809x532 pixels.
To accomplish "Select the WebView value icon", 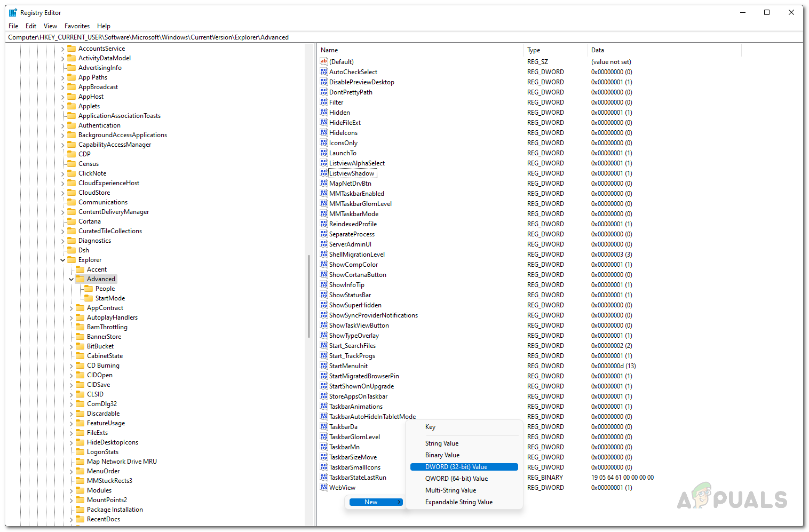I will (323, 487).
